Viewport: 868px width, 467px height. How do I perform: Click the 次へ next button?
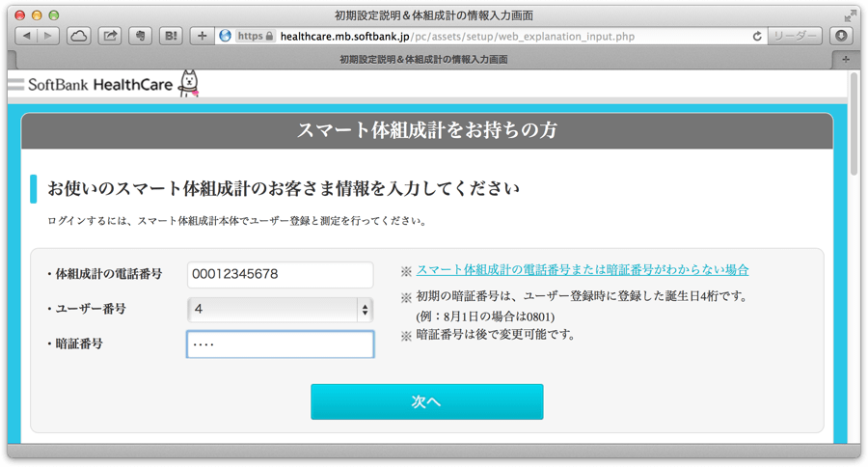click(427, 401)
